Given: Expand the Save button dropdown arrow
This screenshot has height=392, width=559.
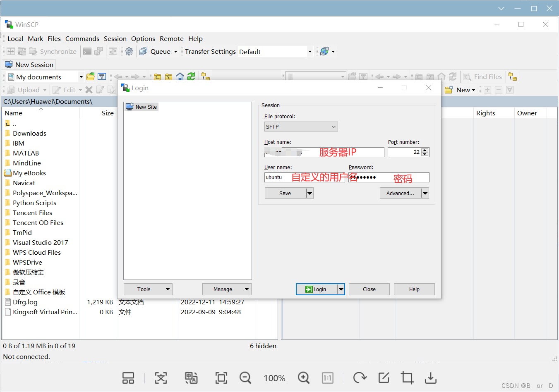Looking at the screenshot, I should coord(309,193).
